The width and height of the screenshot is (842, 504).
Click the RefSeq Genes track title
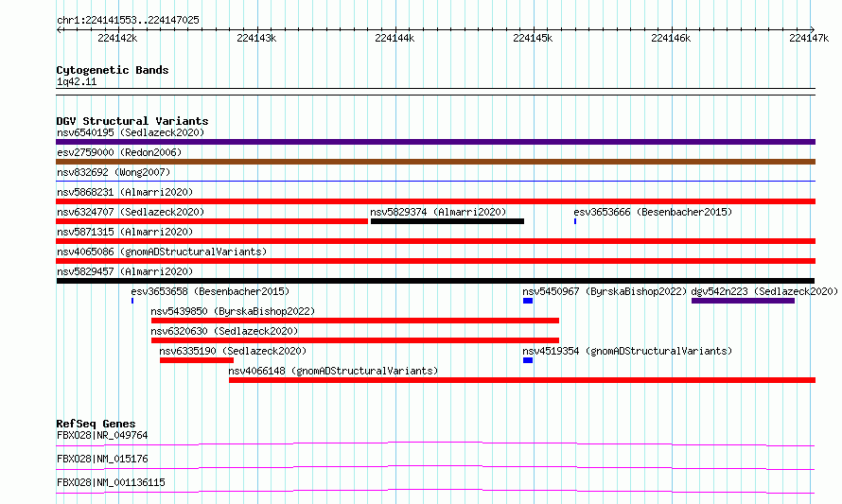[96, 424]
